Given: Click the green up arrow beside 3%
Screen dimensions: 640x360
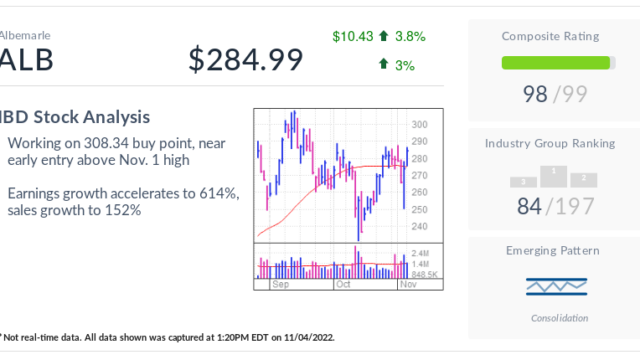Looking at the screenshot, I should tap(383, 64).
